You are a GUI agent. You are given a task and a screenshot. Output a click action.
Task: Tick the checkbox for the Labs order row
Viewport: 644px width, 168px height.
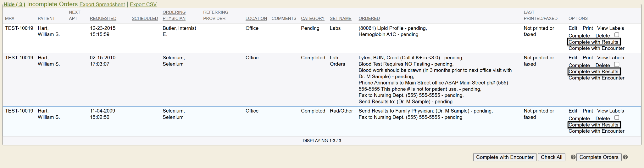(617, 35)
